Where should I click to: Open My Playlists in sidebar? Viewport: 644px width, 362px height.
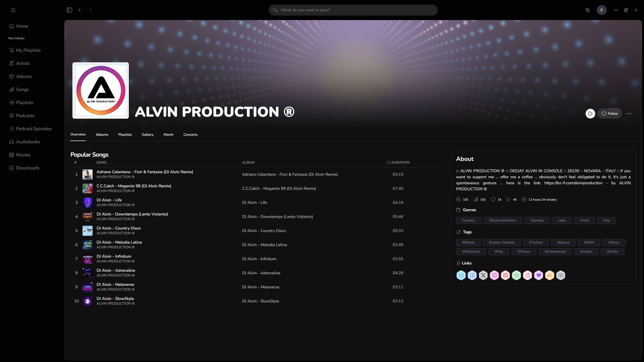tap(25, 50)
